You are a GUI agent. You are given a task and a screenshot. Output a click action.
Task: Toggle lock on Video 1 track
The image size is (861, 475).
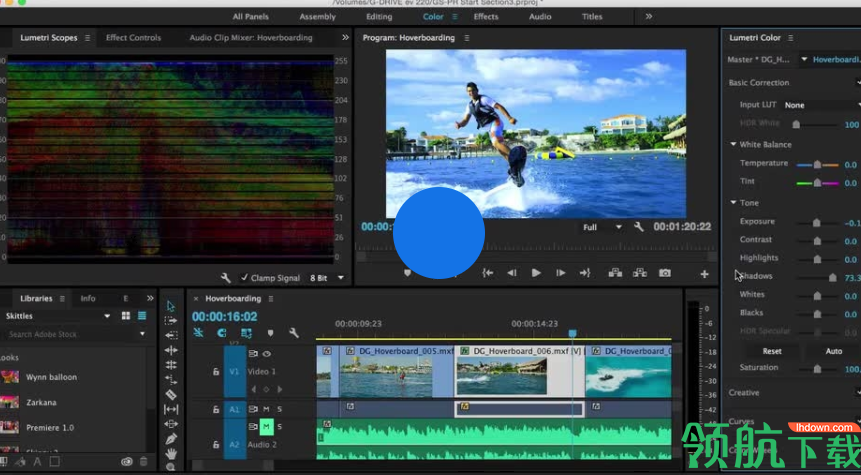[216, 372]
